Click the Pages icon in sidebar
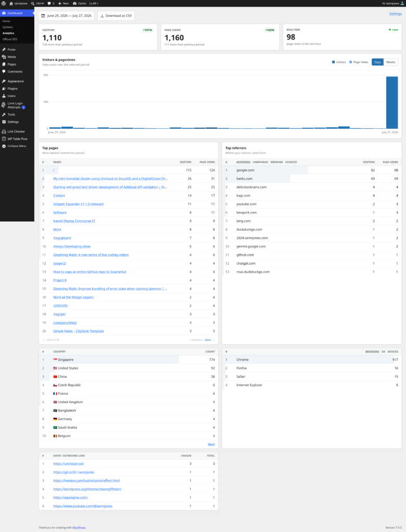This screenshot has width=406, height=532. pos(4,64)
